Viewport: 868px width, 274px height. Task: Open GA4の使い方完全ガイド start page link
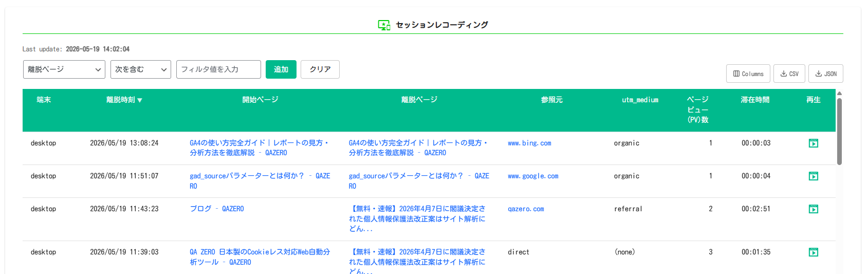[x=259, y=148]
